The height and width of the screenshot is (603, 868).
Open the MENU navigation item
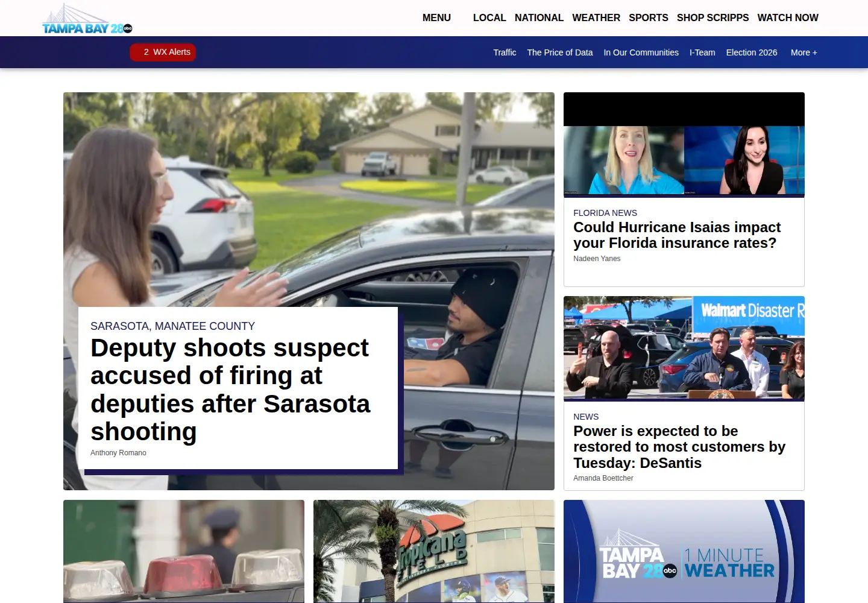pos(436,18)
